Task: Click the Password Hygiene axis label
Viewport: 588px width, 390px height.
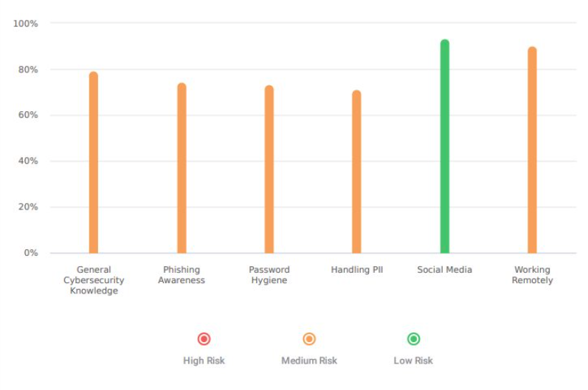Action: 269,275
